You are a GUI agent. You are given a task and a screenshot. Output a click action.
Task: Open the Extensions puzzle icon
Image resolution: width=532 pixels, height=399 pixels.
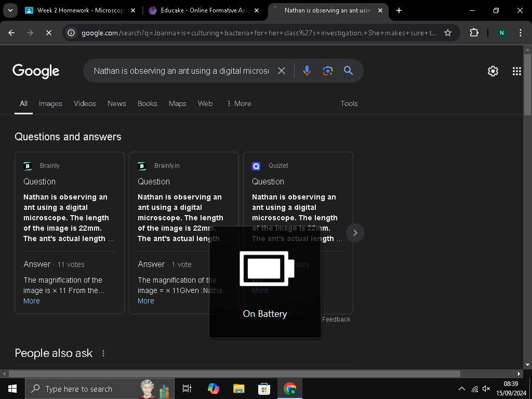point(474,33)
